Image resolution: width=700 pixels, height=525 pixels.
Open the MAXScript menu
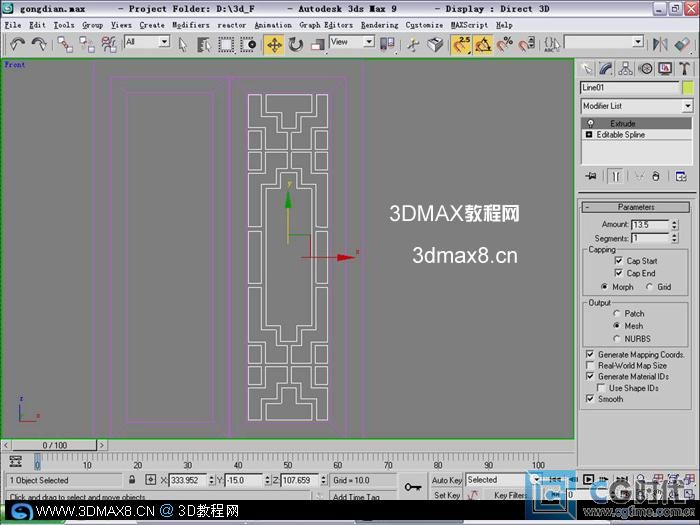pyautogui.click(x=469, y=25)
